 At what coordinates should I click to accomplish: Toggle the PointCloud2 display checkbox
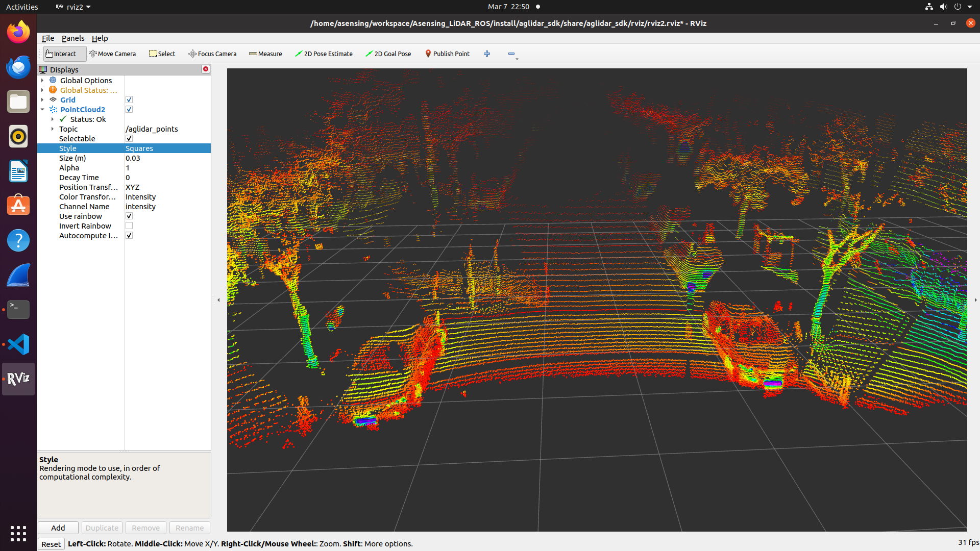pyautogui.click(x=129, y=109)
